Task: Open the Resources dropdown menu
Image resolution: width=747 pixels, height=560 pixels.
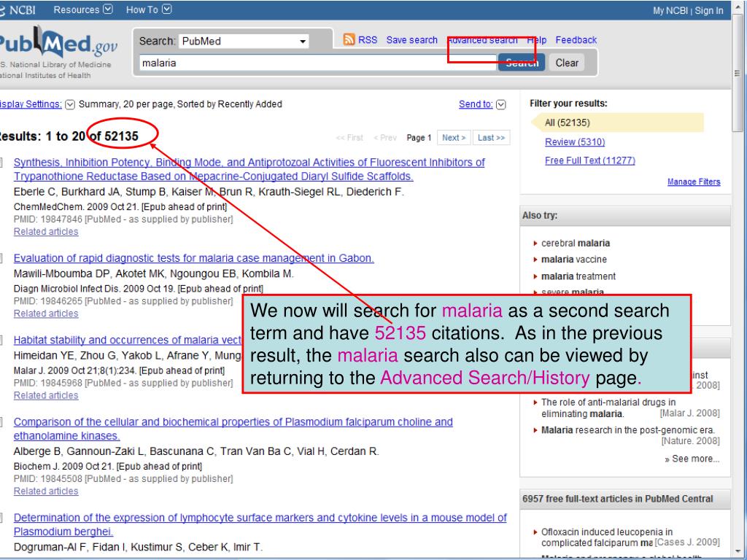Action: click(x=83, y=9)
